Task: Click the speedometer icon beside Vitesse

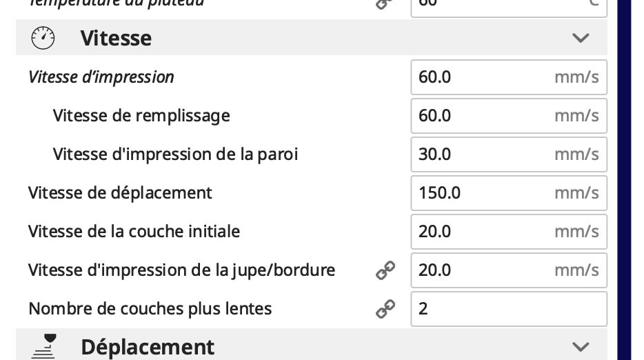Action: click(43, 38)
